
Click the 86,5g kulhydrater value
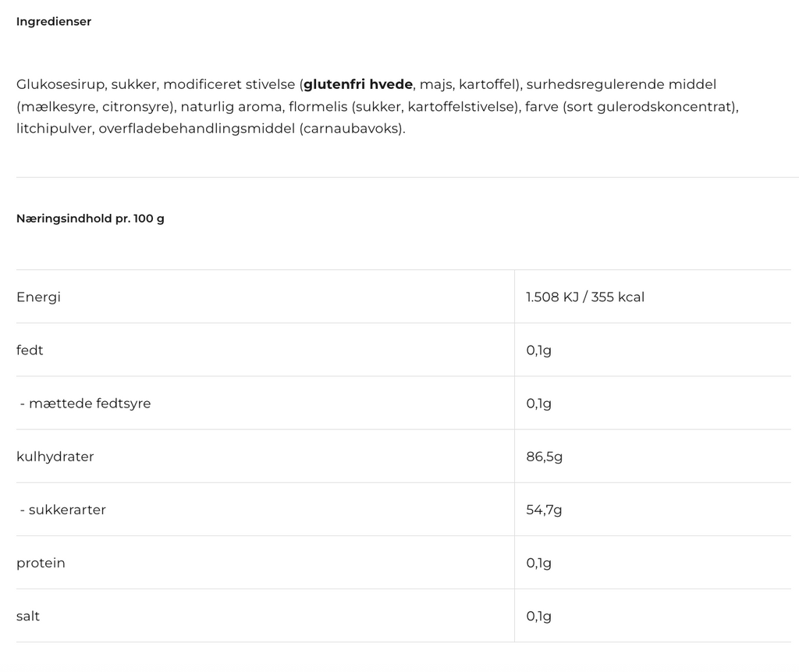(x=544, y=457)
